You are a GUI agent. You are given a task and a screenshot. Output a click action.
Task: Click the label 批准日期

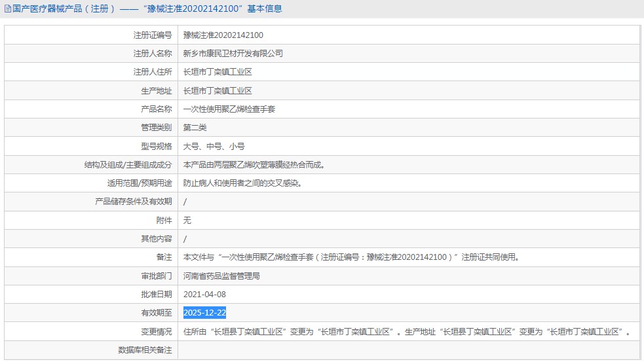click(x=157, y=295)
